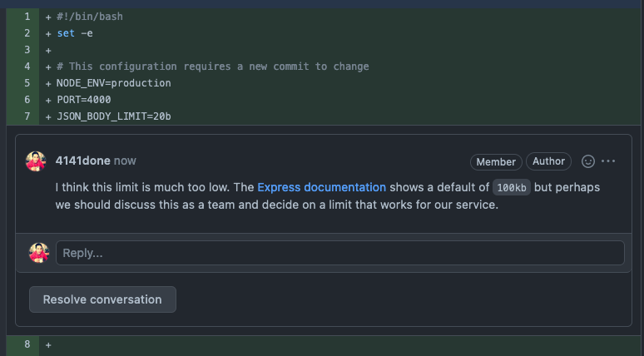Open the Express documentation link
The image size is (644, 356).
pos(321,187)
